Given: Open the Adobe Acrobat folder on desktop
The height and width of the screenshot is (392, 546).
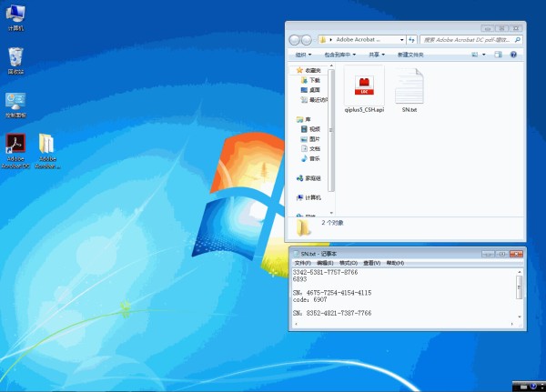Looking at the screenshot, I should point(47,151).
